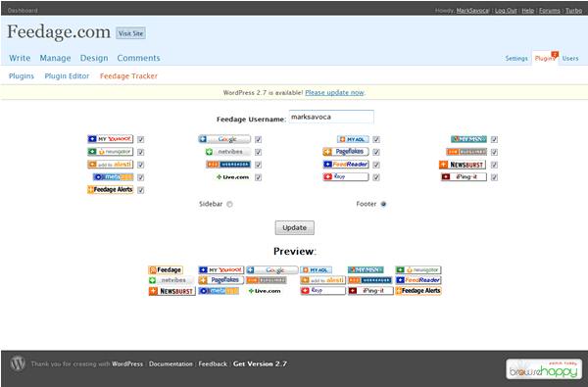The height and width of the screenshot is (387, 588).
Task: Toggle the Rojo checkbox
Action: (x=376, y=177)
